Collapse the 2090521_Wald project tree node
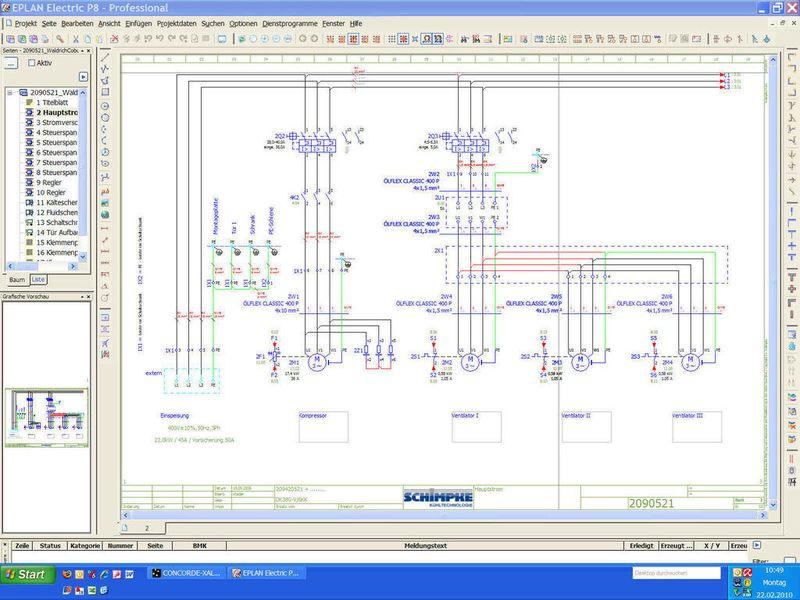800x600 pixels. (x=10, y=93)
